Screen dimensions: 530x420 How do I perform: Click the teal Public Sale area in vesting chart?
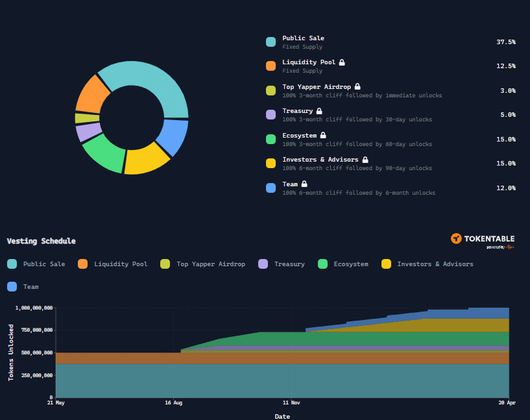click(x=282, y=381)
